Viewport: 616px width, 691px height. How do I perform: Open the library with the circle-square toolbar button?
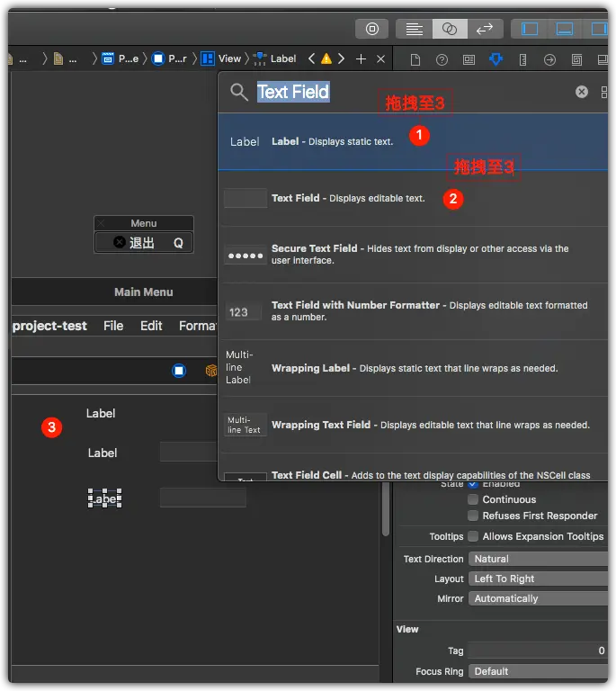tap(372, 29)
